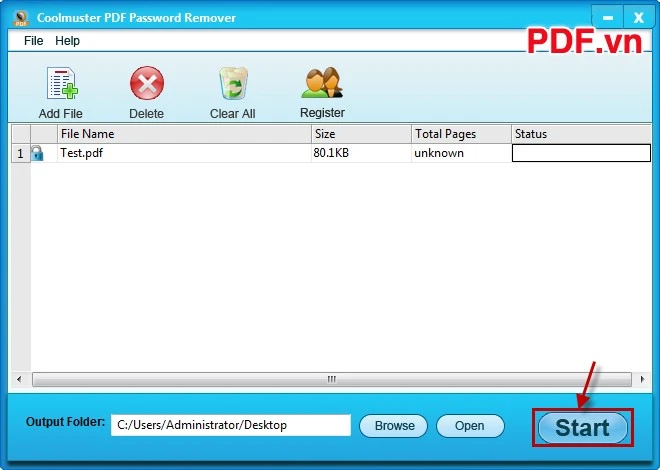Select row number 1 header
The width and height of the screenshot is (660, 470).
point(20,153)
